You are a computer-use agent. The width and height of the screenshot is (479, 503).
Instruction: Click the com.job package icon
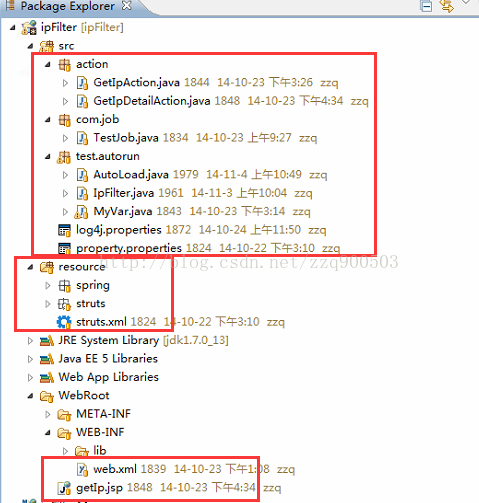[64, 120]
